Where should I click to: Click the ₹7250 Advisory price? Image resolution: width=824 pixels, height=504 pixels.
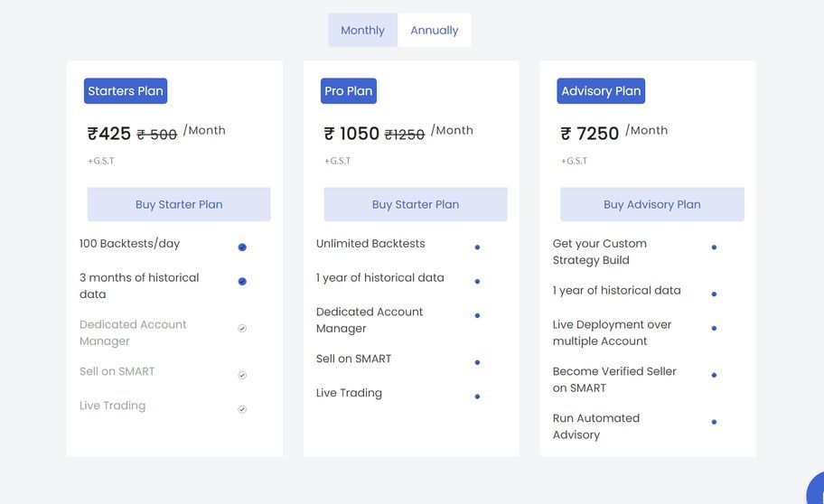click(x=590, y=134)
